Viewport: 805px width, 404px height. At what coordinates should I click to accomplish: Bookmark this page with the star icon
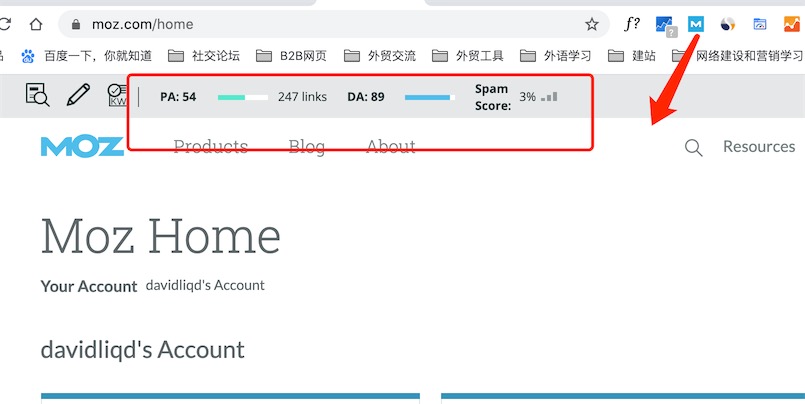[x=592, y=24]
